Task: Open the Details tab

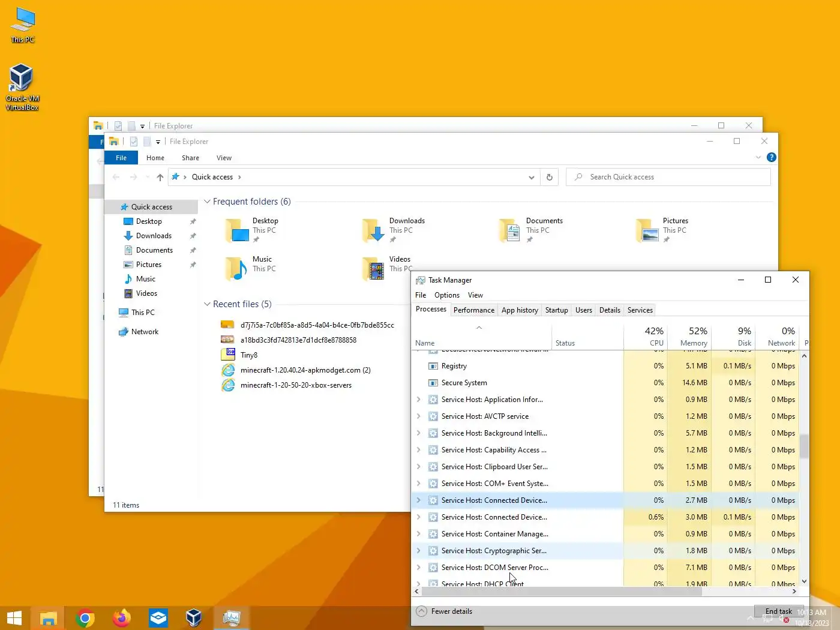Action: click(x=610, y=310)
